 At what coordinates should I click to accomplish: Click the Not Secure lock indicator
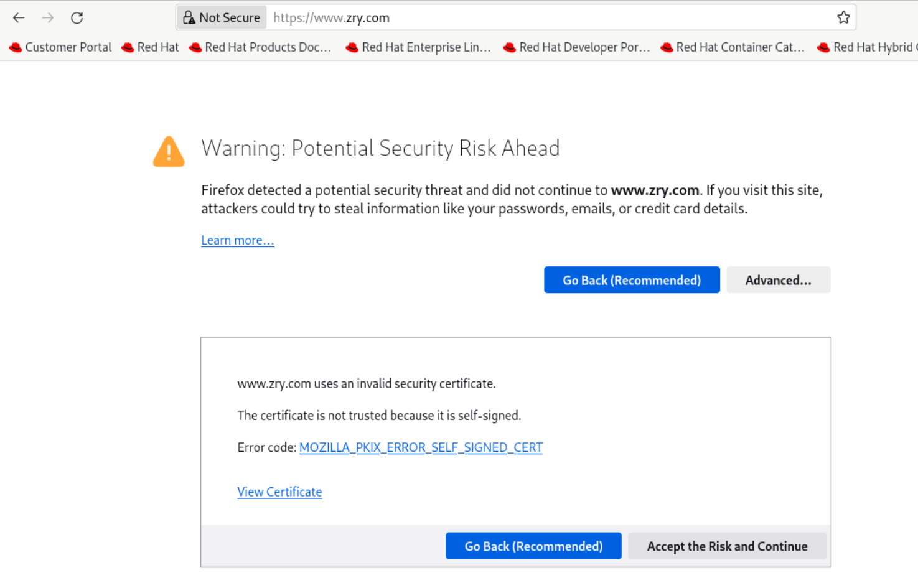click(222, 17)
